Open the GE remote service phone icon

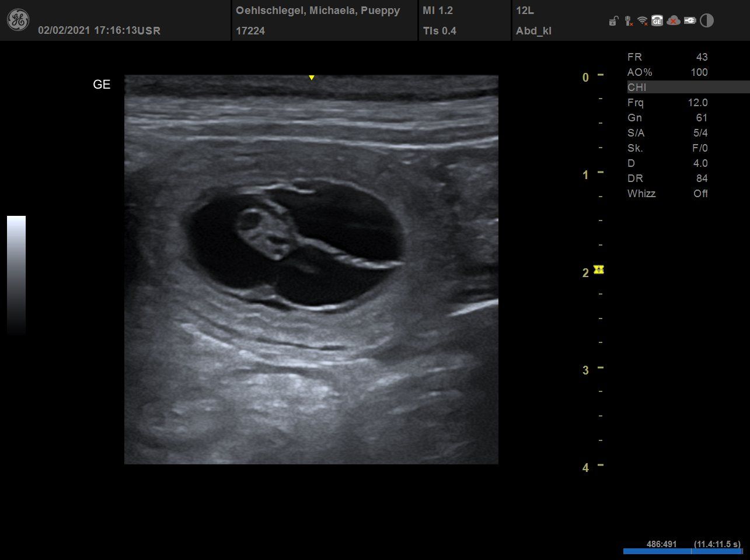(657, 21)
